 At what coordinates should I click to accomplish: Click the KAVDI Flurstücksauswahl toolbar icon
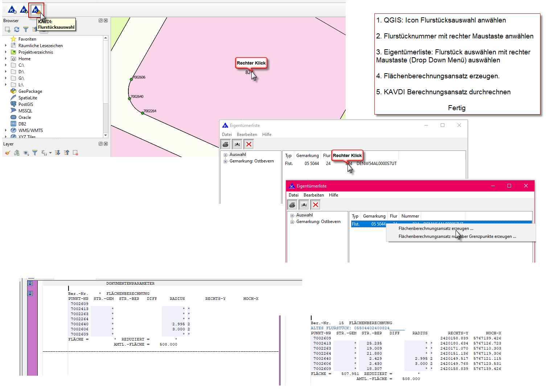[x=36, y=10]
